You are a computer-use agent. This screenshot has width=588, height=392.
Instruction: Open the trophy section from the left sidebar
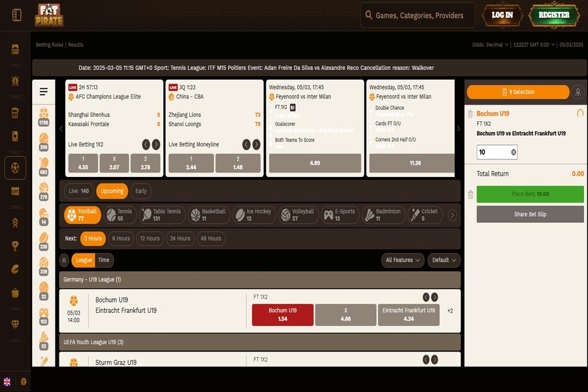point(14,246)
